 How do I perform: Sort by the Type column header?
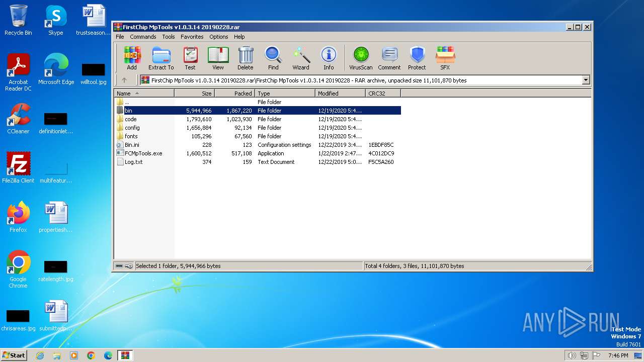click(285, 94)
